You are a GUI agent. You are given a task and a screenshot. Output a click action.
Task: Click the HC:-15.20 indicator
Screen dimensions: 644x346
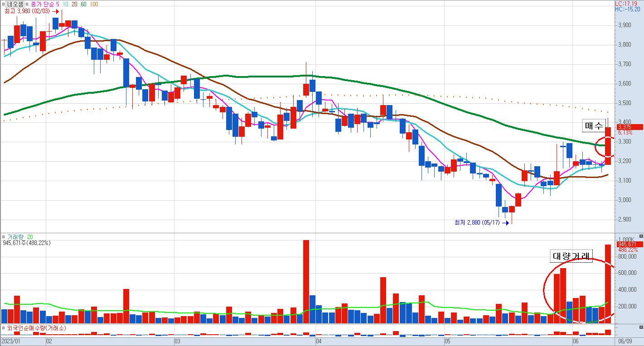(627, 9)
